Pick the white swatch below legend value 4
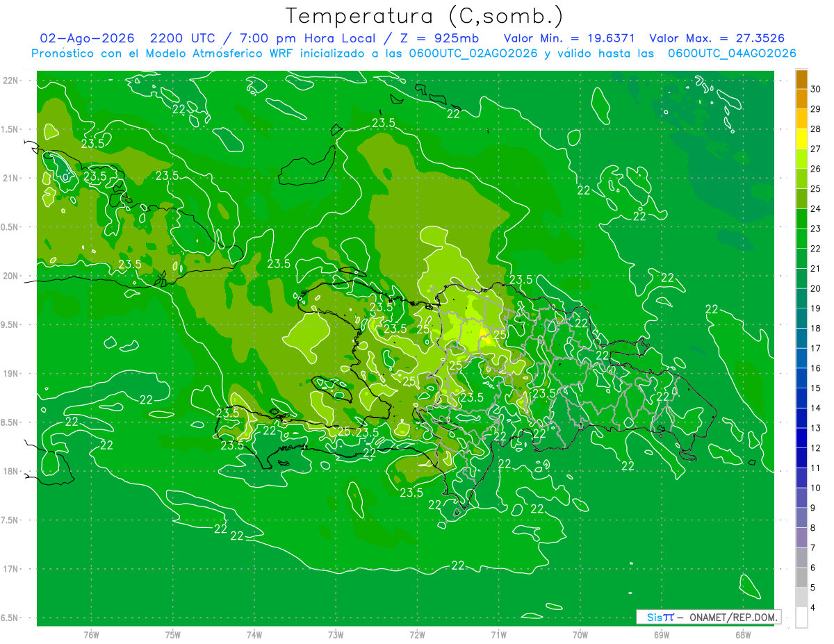The width and height of the screenshot is (834, 644). [801, 617]
